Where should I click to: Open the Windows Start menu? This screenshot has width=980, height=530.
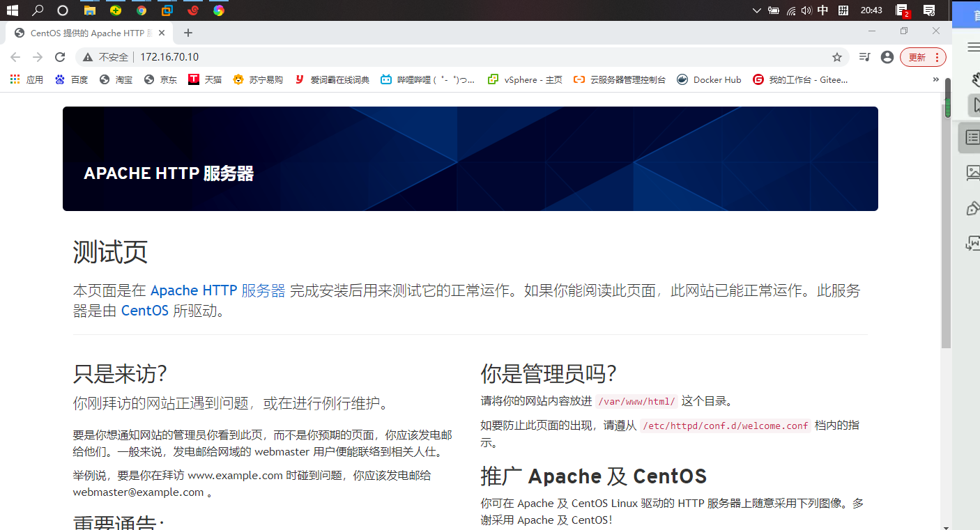[12, 10]
